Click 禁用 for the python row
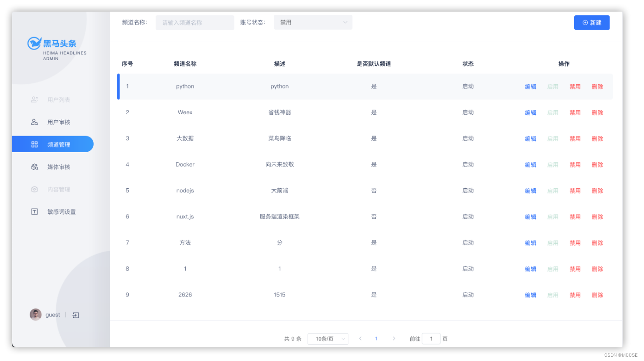Screen dimensions: 644x361 575,87
